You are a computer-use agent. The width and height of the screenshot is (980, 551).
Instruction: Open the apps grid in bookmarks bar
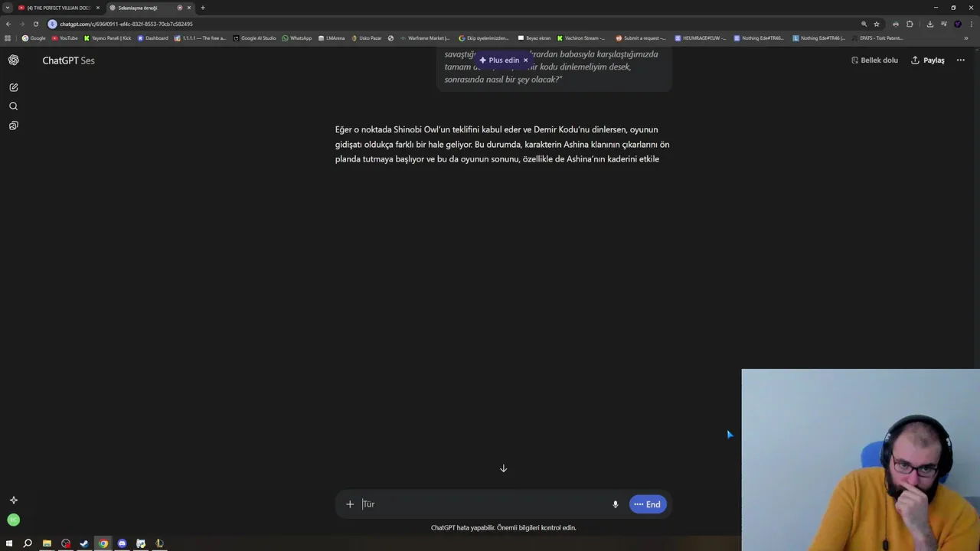coord(8,38)
